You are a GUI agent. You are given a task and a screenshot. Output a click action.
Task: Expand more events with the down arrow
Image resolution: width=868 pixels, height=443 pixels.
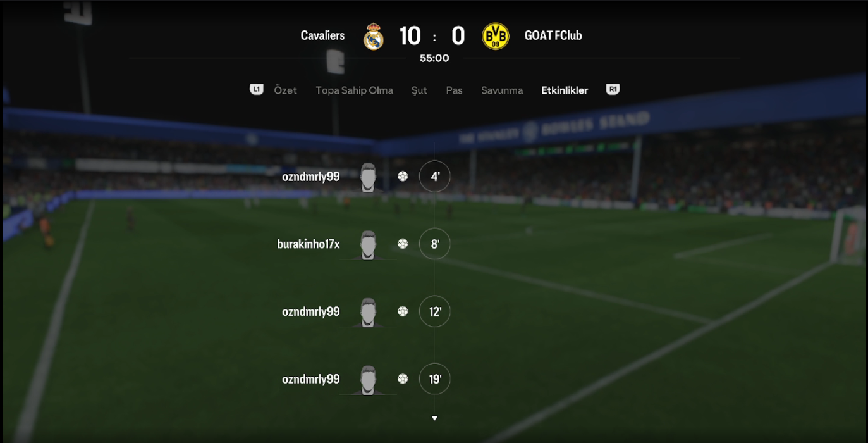pos(434,418)
